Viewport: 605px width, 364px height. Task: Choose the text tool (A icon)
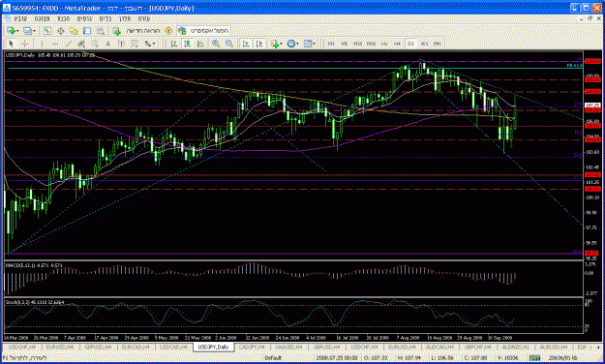point(107,44)
